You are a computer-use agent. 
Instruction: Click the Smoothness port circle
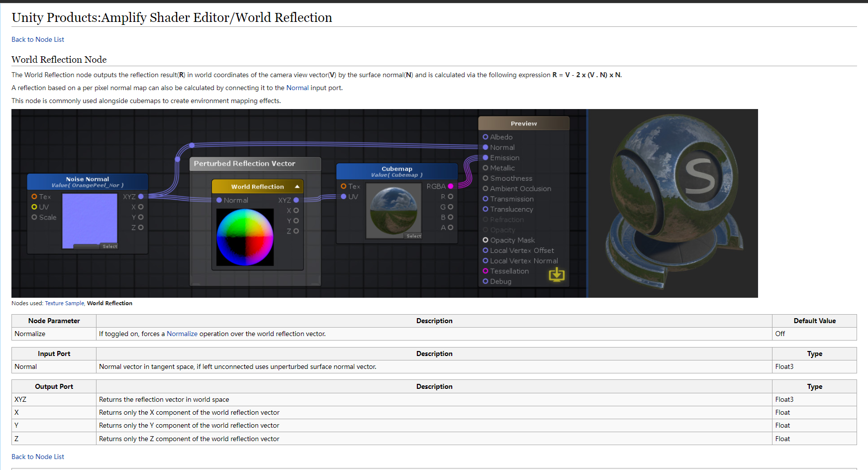[485, 178]
